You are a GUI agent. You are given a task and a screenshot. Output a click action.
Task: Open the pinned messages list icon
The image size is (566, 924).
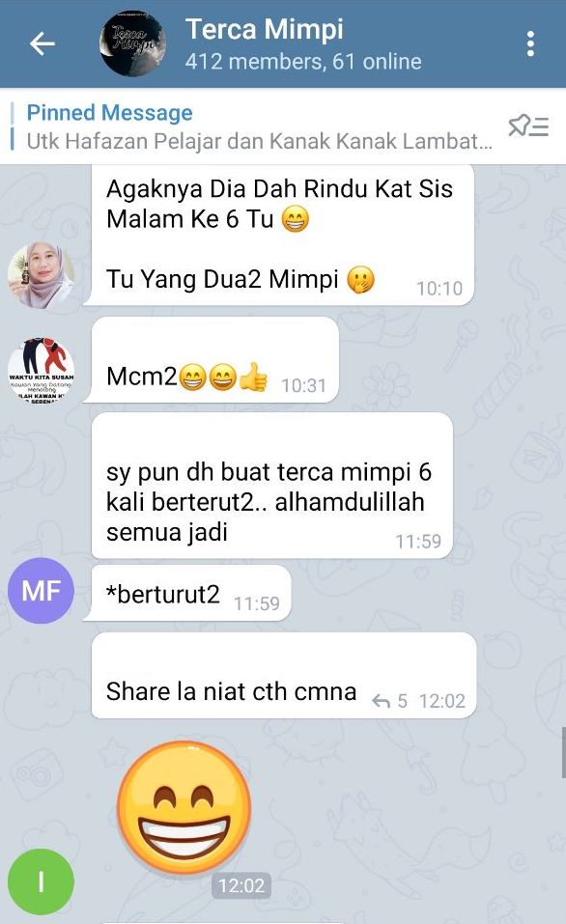[x=528, y=126]
